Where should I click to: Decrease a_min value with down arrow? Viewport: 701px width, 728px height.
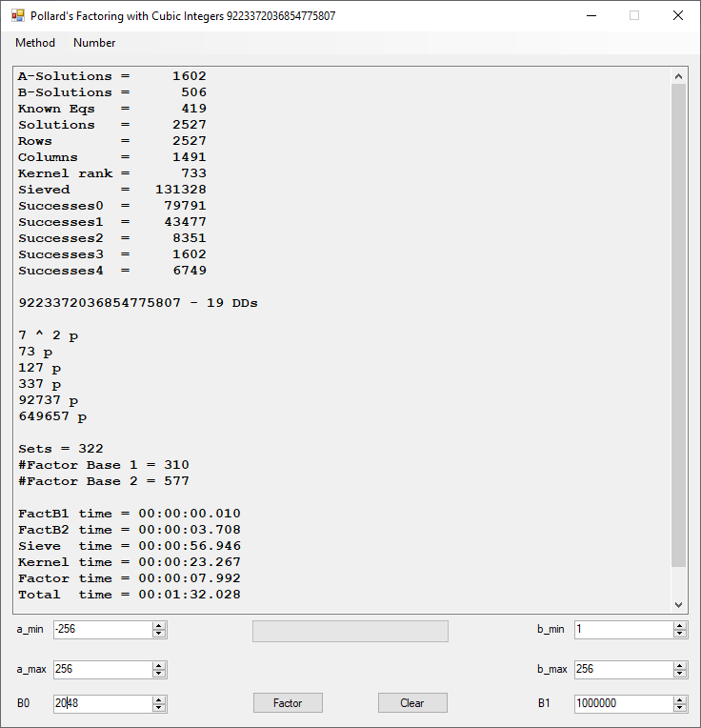pos(159,634)
